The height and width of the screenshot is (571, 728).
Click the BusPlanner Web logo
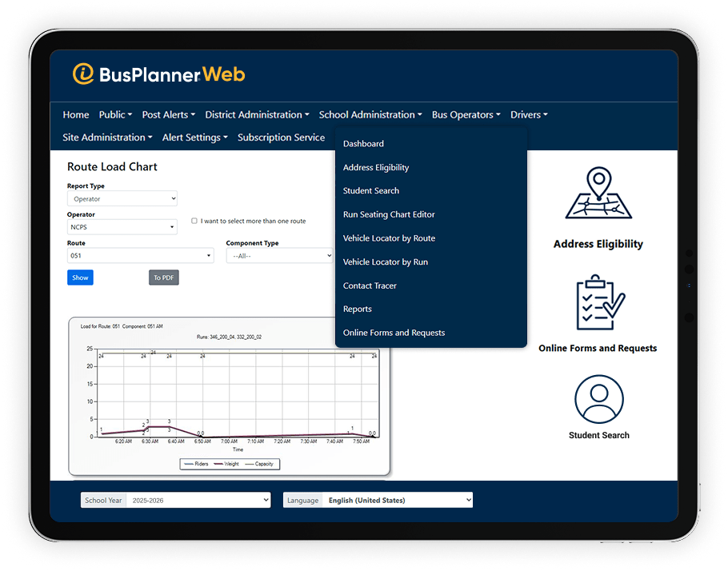158,74
